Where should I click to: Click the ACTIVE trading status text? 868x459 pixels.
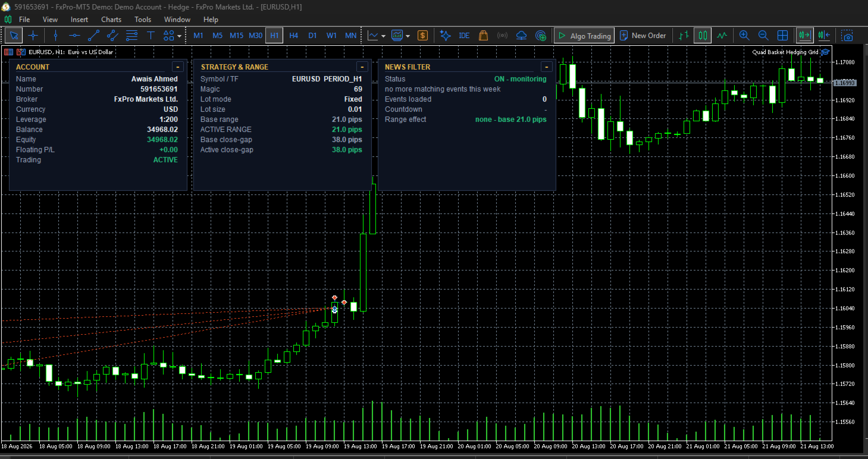pos(165,160)
